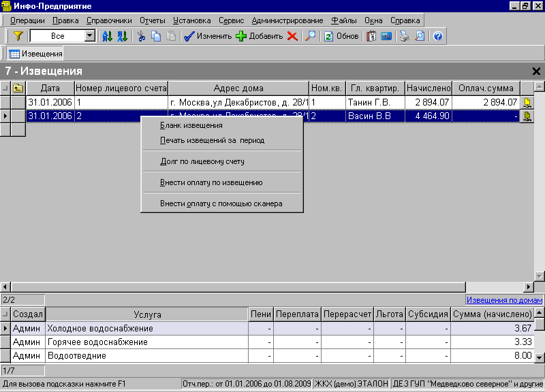The width and height of the screenshot is (545, 392).
Task: Click the folder-up icon in the grid header
Action: (x=18, y=88)
